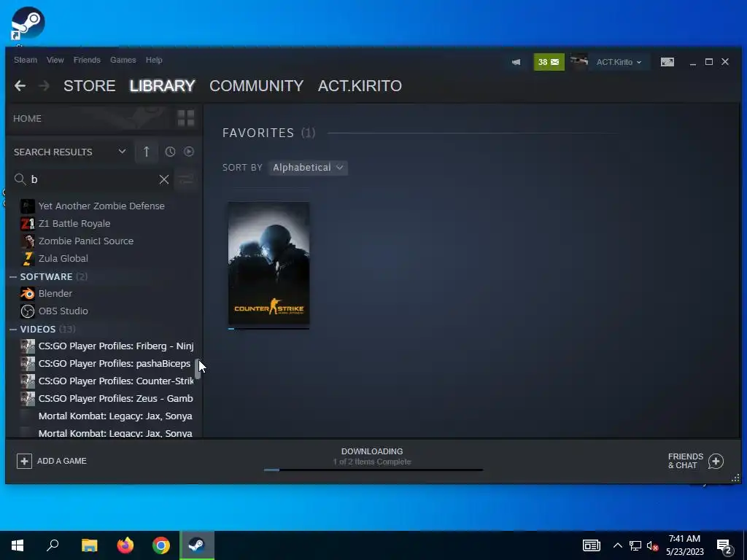Click the OBS Studio icon
The width and height of the screenshot is (747, 560).
tap(28, 311)
